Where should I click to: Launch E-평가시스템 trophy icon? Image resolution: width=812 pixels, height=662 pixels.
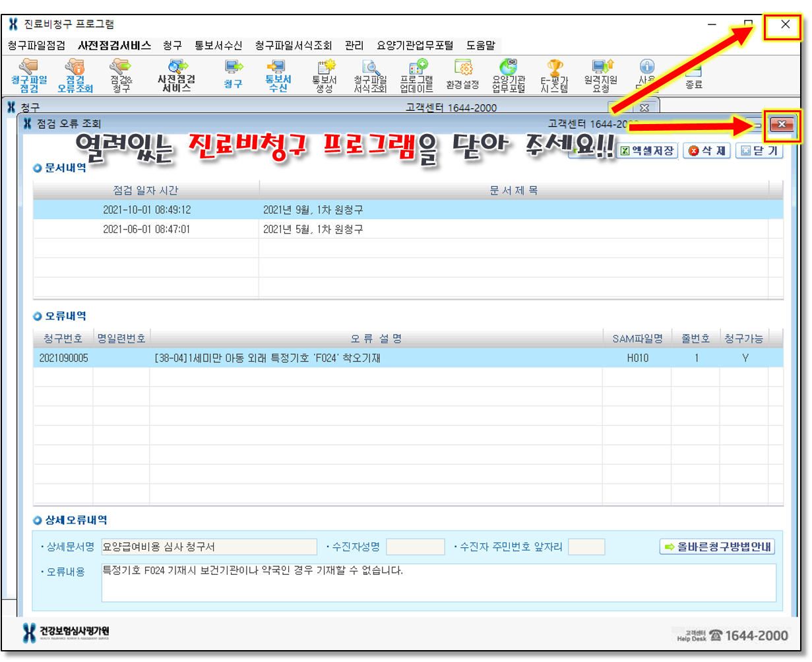pos(555,75)
